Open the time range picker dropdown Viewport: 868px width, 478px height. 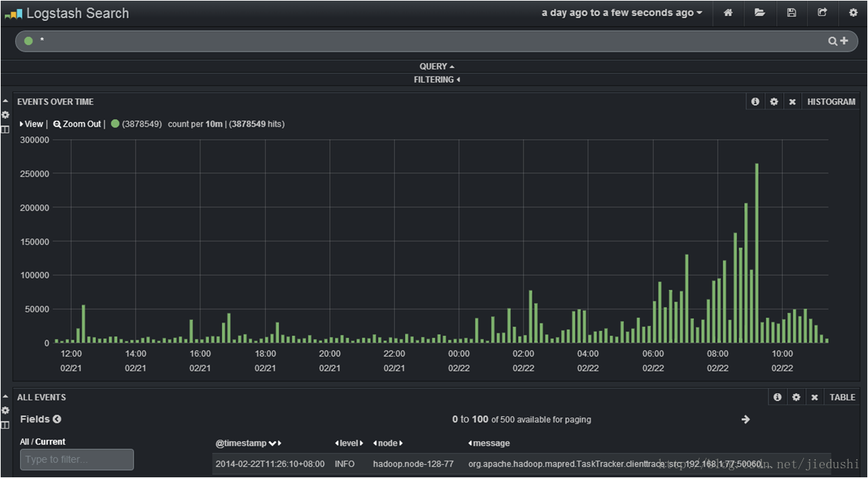point(622,13)
